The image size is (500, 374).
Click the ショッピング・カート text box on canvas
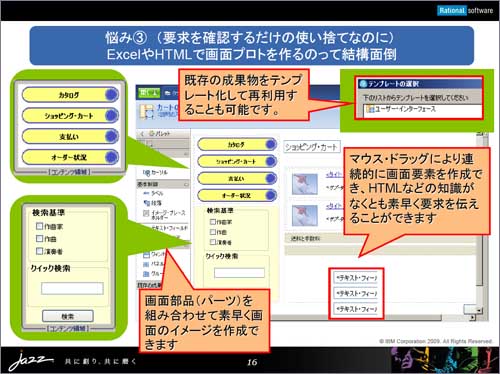click(312, 147)
